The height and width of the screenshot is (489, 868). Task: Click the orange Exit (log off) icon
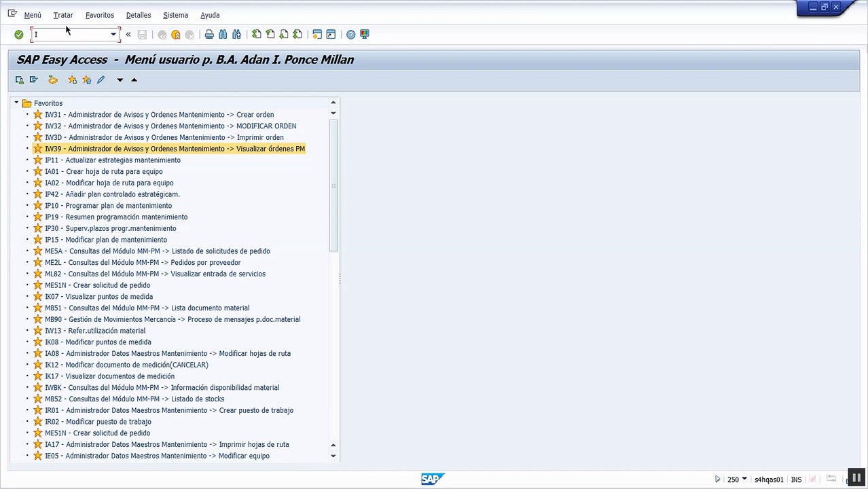click(x=176, y=35)
